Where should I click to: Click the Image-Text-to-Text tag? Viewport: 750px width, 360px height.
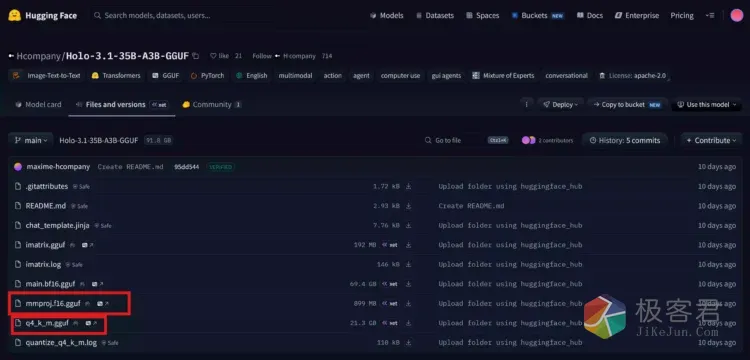46,76
